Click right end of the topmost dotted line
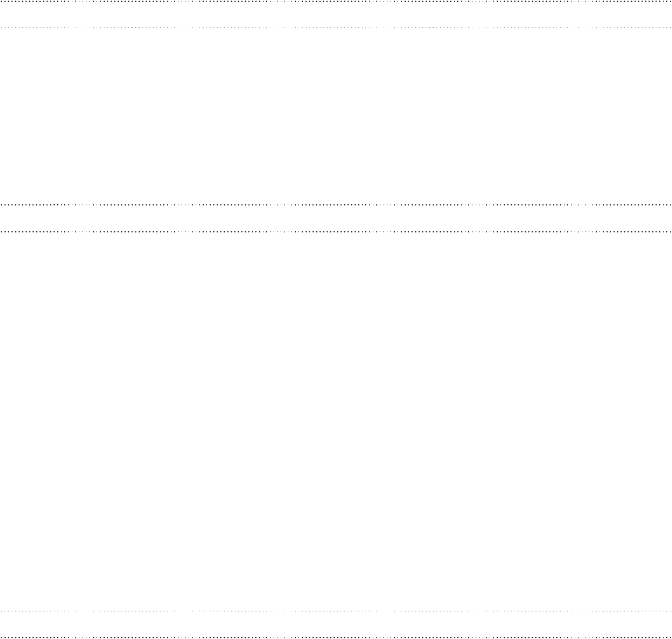This screenshot has height=639, width=672. (x=670, y=2)
